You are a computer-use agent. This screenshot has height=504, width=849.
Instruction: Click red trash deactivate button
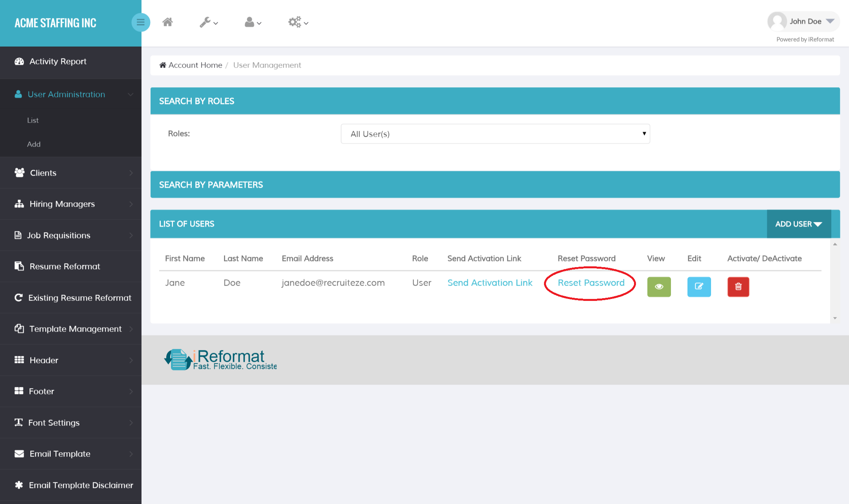click(x=738, y=287)
